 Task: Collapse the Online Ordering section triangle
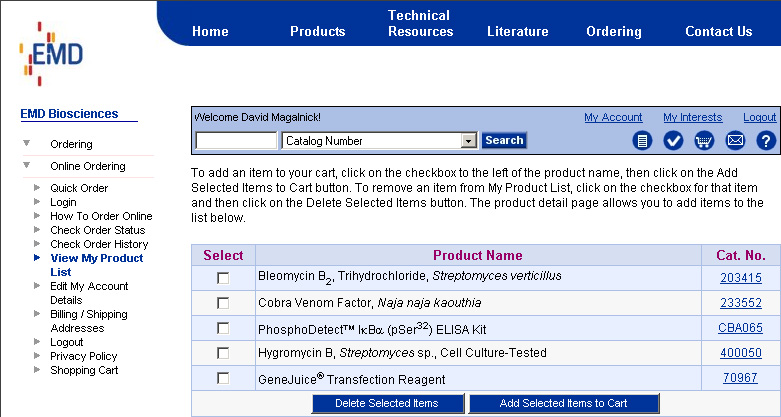pos(26,165)
